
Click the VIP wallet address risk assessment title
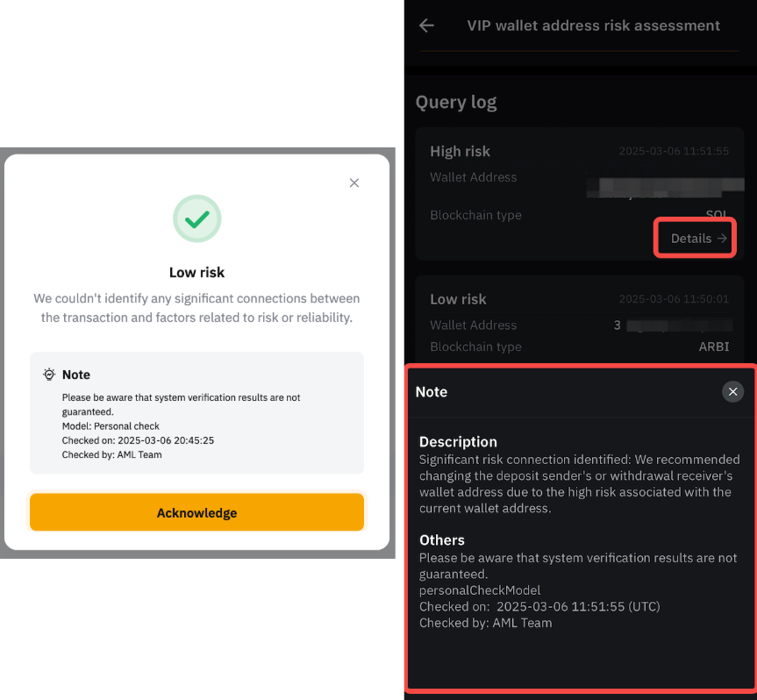(593, 25)
